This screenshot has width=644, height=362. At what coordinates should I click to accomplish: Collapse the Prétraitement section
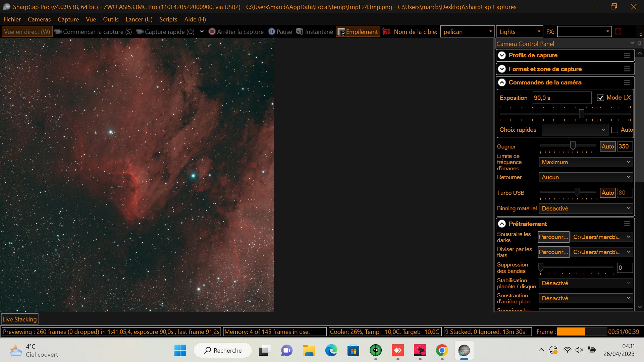tap(502, 224)
